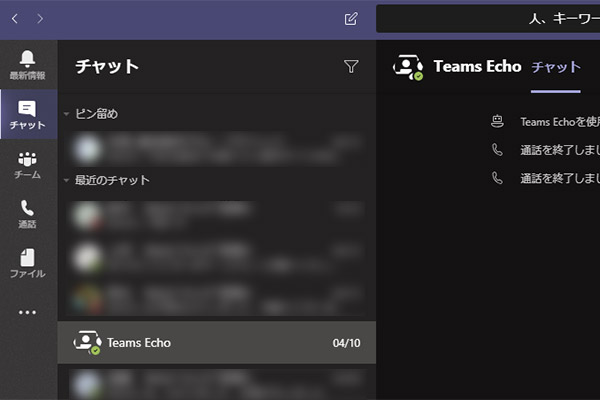This screenshot has width=600, height=400.
Task: Click the Teams Echo header avatar
Action: click(x=408, y=67)
